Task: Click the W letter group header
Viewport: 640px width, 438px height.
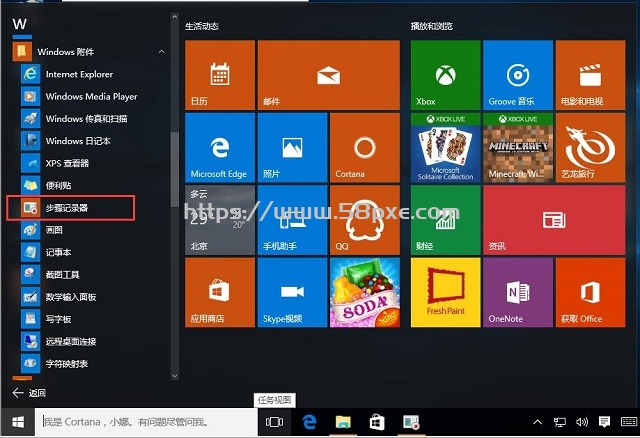Action: point(20,24)
